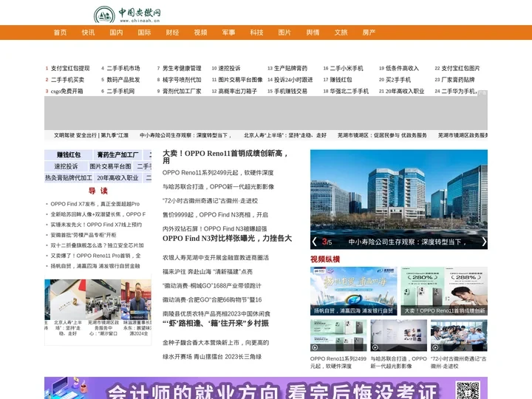Open the 快讯 navigation tab
Image resolution: width=532 pixels, height=399 pixels.
(x=88, y=33)
